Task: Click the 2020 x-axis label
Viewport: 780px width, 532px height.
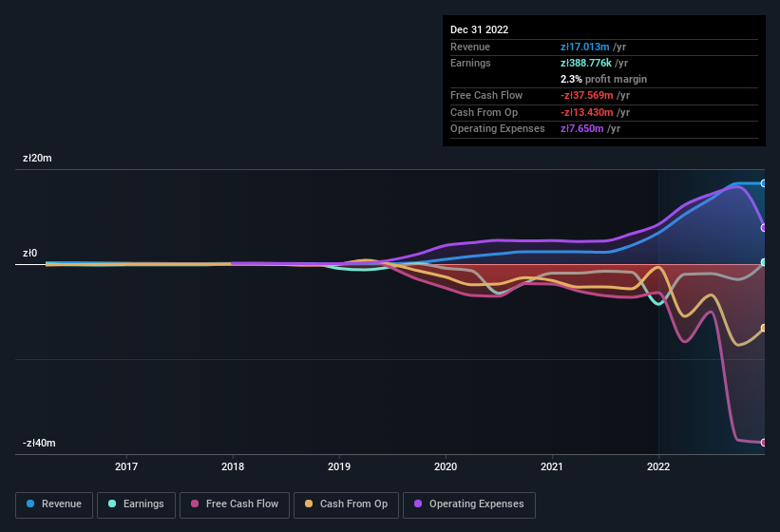Action: tap(446, 466)
